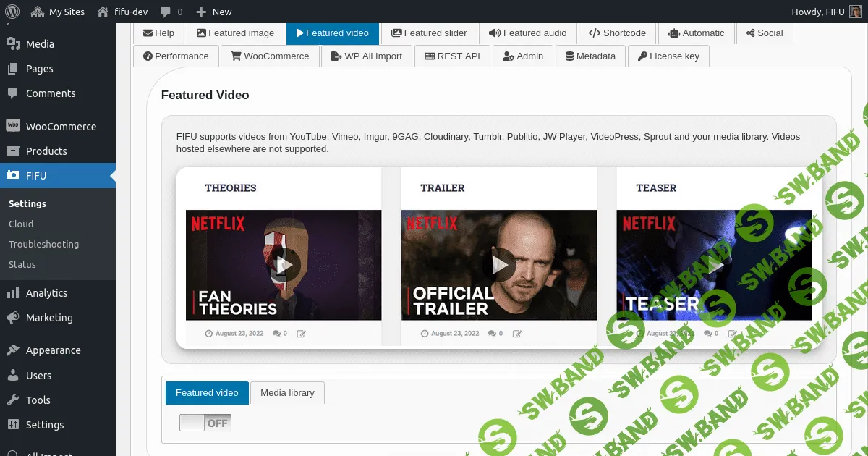
Task: Click the user avatar in top bar
Action: 855,12
